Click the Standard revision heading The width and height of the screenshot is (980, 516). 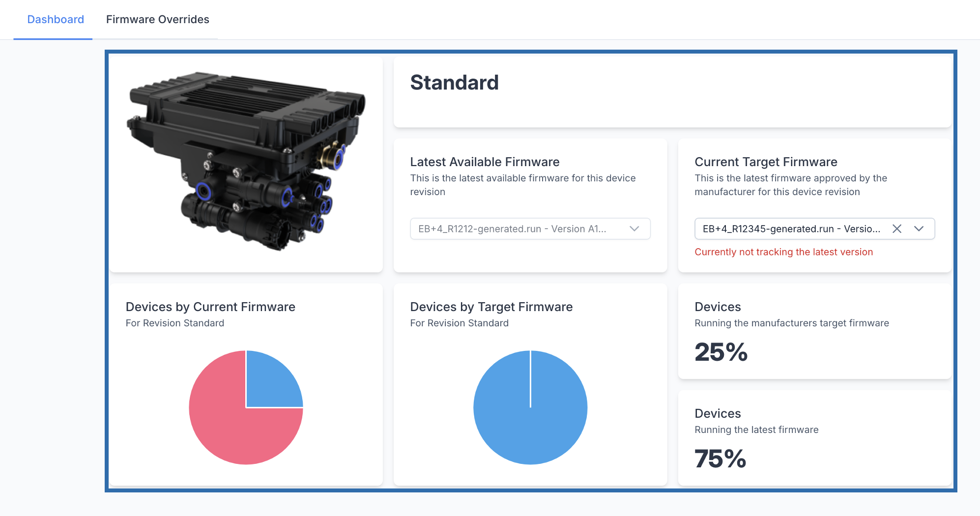[x=454, y=83]
